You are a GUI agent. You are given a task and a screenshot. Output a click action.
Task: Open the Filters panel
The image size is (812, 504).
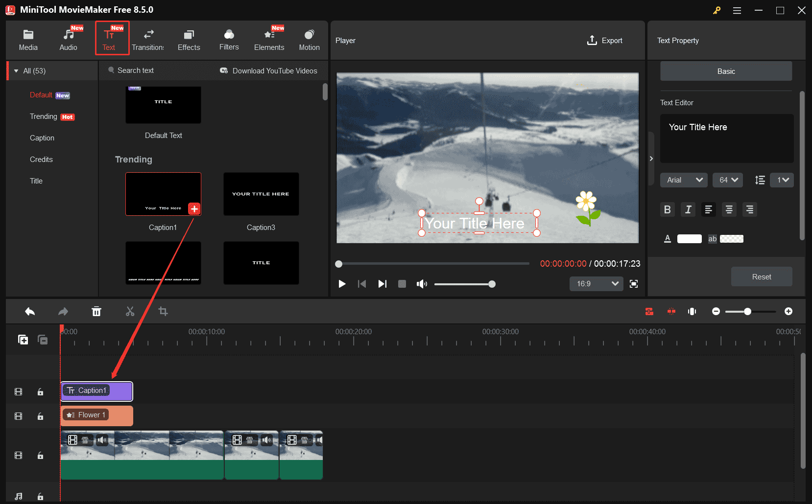[x=229, y=39]
